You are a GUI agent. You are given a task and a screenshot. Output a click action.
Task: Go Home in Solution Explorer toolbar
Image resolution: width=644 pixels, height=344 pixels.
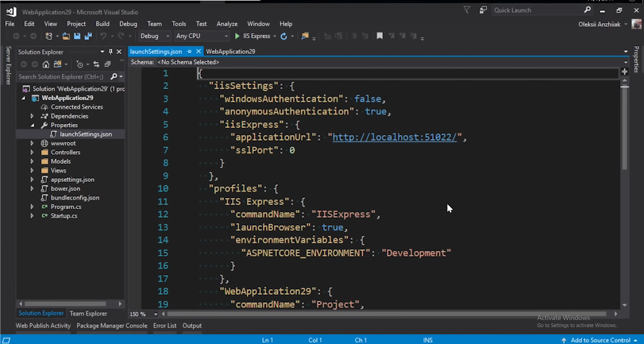pyautogui.click(x=46, y=64)
